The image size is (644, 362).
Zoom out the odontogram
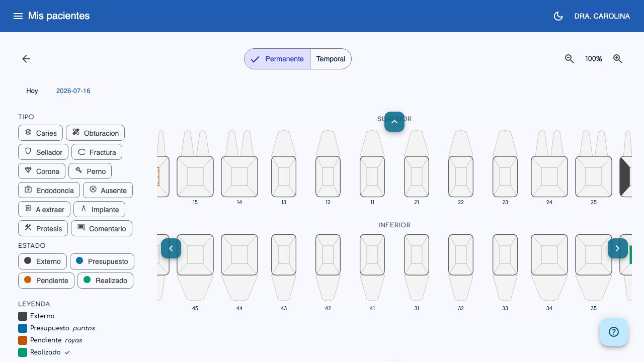(570, 59)
